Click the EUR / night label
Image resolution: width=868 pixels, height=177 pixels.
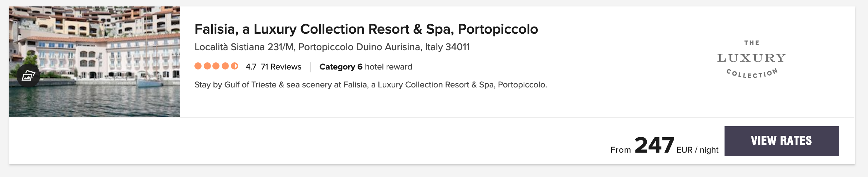point(697,150)
